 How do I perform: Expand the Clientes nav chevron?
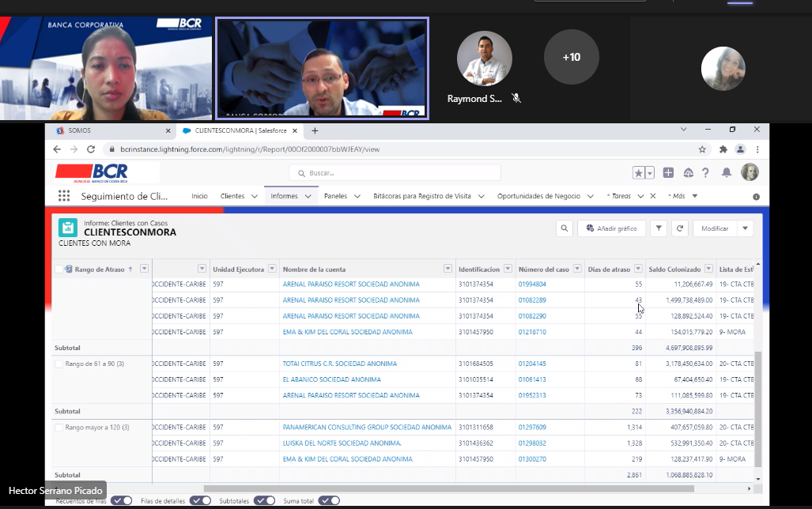(255, 196)
